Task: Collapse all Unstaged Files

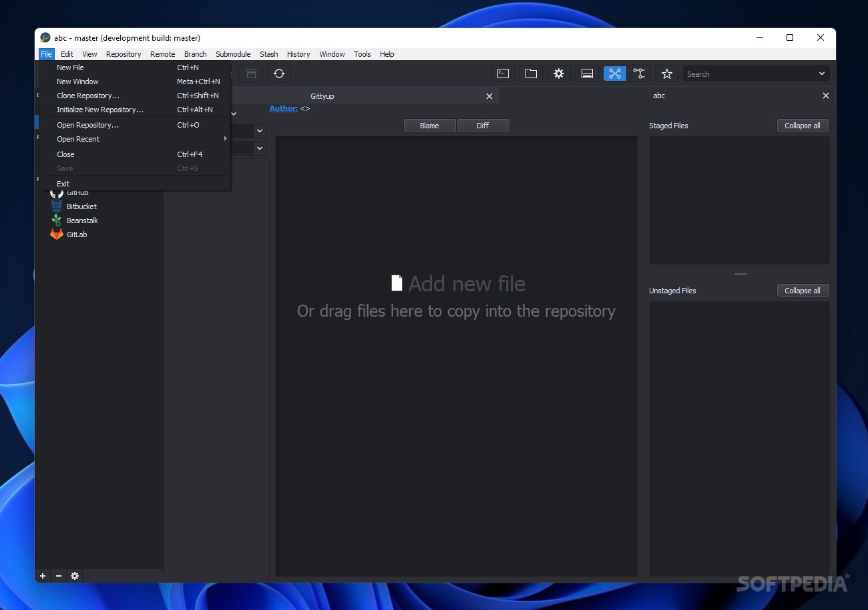Action: tap(803, 291)
